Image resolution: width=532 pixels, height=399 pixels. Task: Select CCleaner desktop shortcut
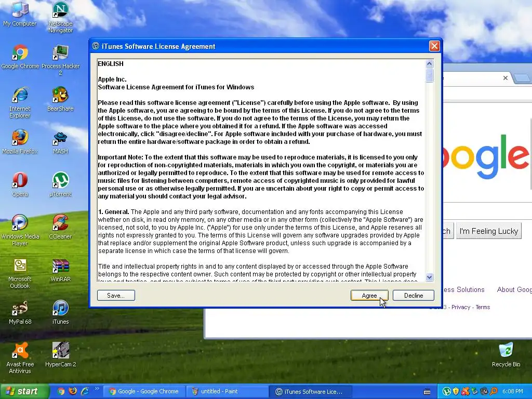pyautogui.click(x=60, y=227)
